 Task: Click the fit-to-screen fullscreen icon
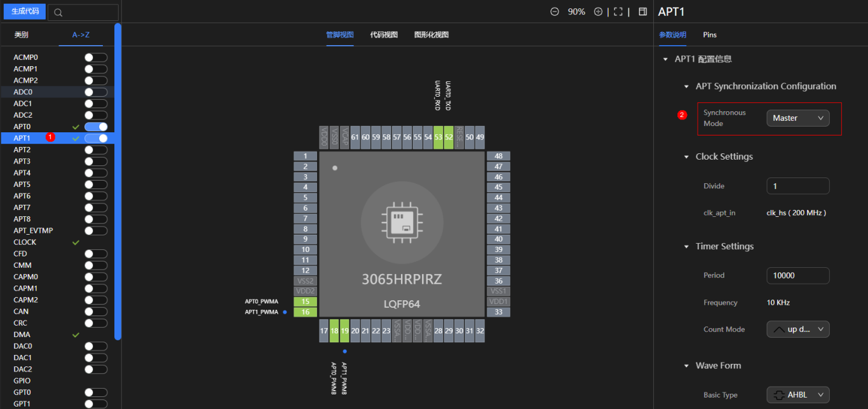618,11
